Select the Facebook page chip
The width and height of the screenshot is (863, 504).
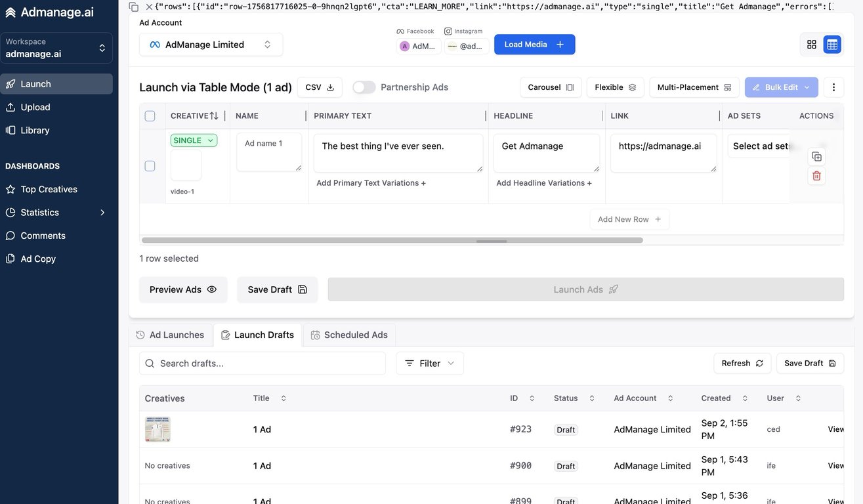point(419,46)
